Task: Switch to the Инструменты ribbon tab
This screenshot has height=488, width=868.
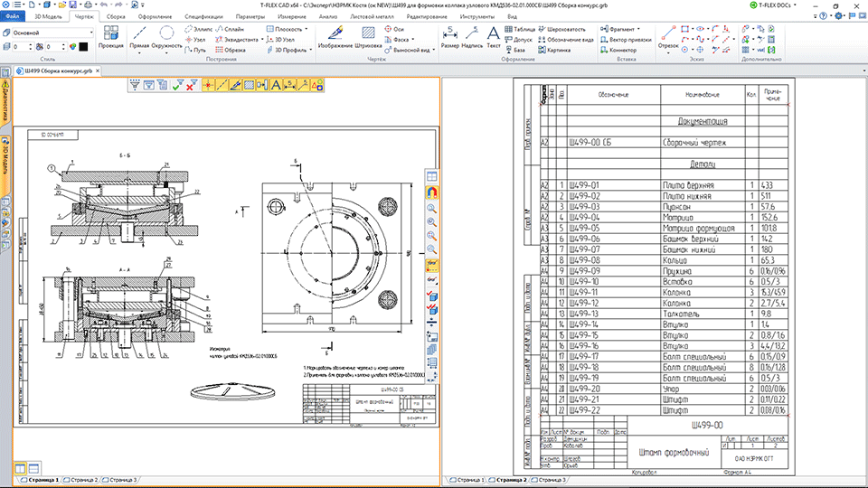Action: click(477, 16)
